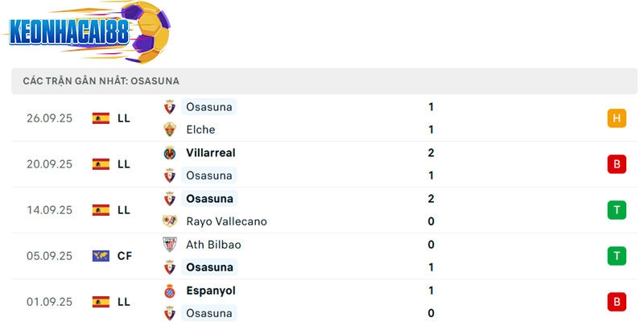The width and height of the screenshot is (644, 322).
Task: Click the Espanyol club crest
Action: [170, 291]
